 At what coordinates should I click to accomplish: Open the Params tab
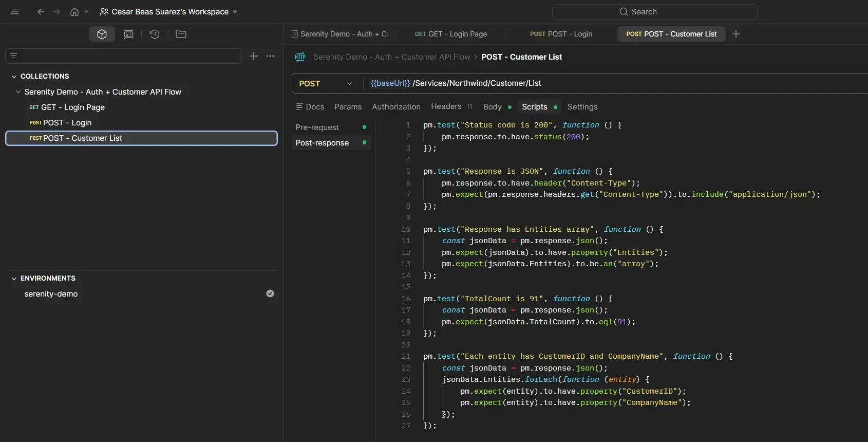348,107
